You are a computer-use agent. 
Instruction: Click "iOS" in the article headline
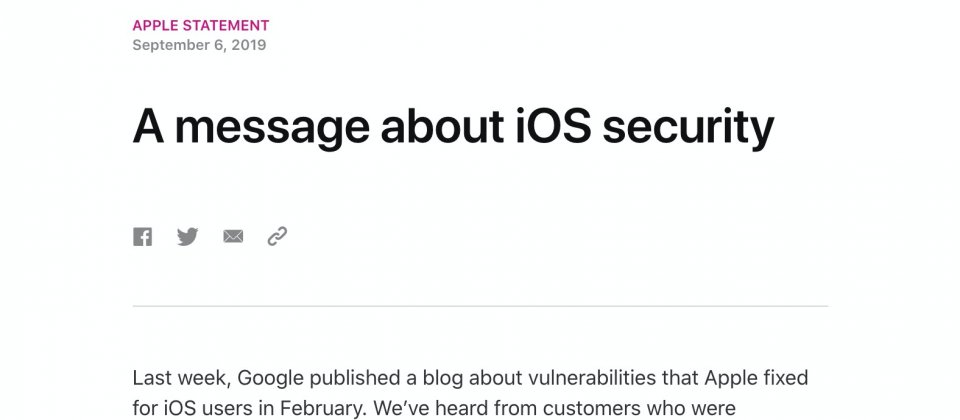(x=553, y=126)
